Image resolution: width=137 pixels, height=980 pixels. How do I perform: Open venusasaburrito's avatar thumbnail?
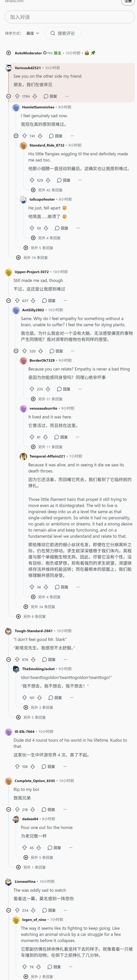[23, 408]
